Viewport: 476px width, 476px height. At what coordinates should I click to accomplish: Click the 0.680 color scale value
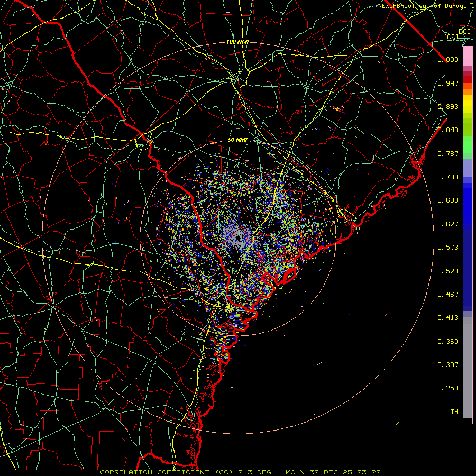448,200
